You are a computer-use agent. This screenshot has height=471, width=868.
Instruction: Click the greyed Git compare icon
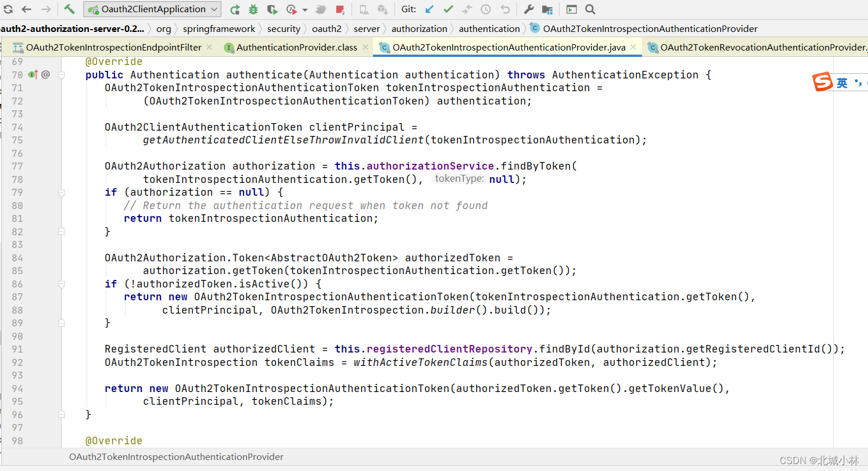(x=467, y=9)
